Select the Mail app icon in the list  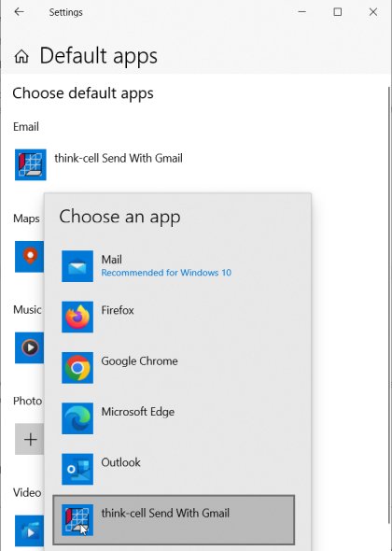coord(77,266)
